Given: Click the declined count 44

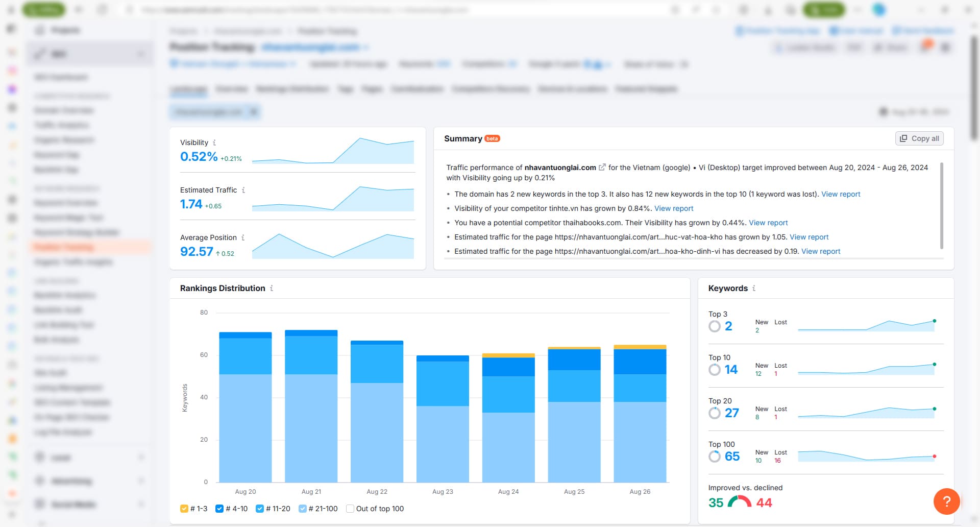Looking at the screenshot, I should 764,503.
